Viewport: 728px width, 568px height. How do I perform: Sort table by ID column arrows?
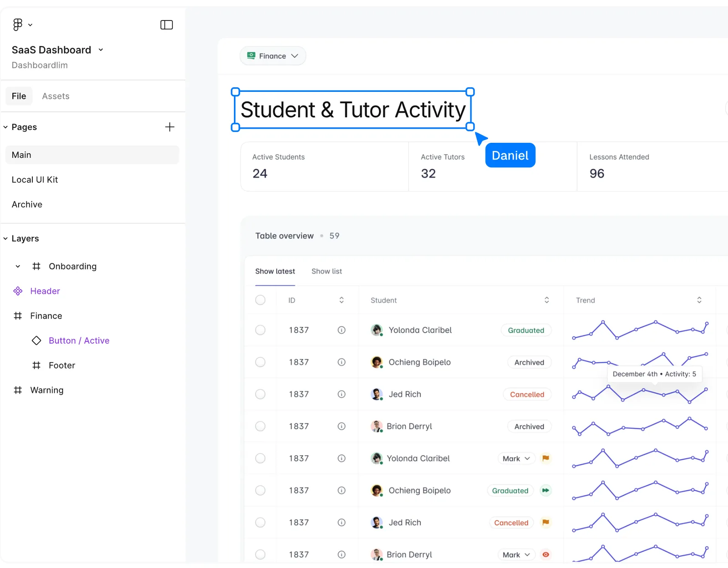tap(341, 300)
